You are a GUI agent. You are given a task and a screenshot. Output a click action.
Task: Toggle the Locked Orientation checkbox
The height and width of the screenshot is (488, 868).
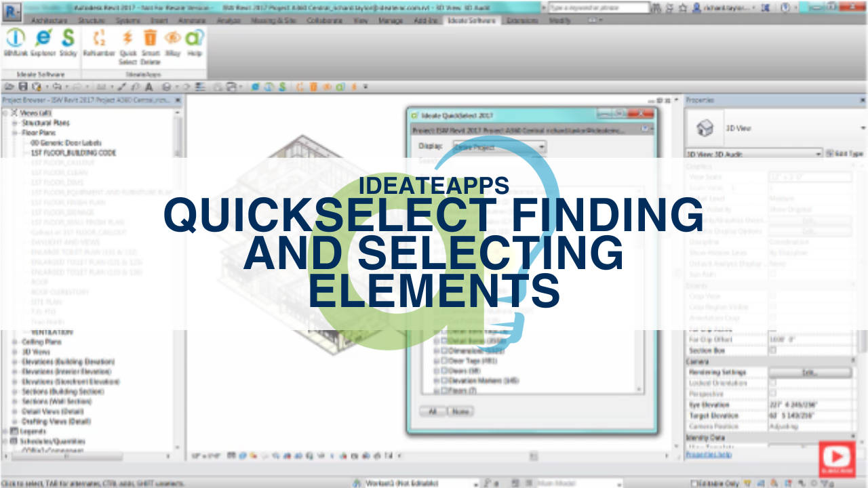point(772,383)
